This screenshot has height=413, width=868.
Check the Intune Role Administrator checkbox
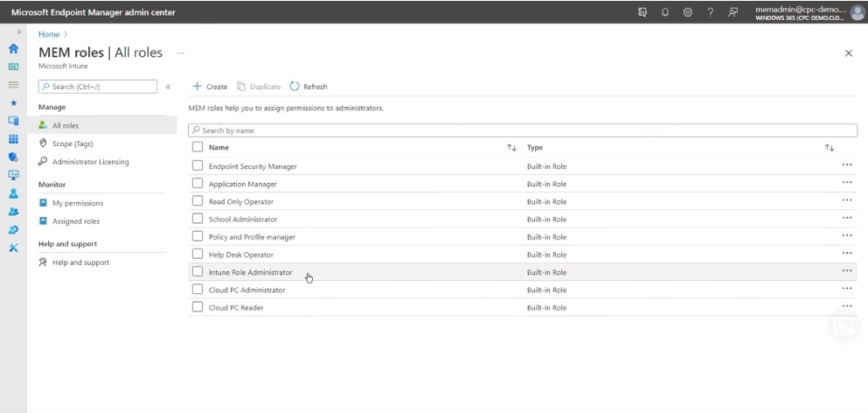coord(198,271)
